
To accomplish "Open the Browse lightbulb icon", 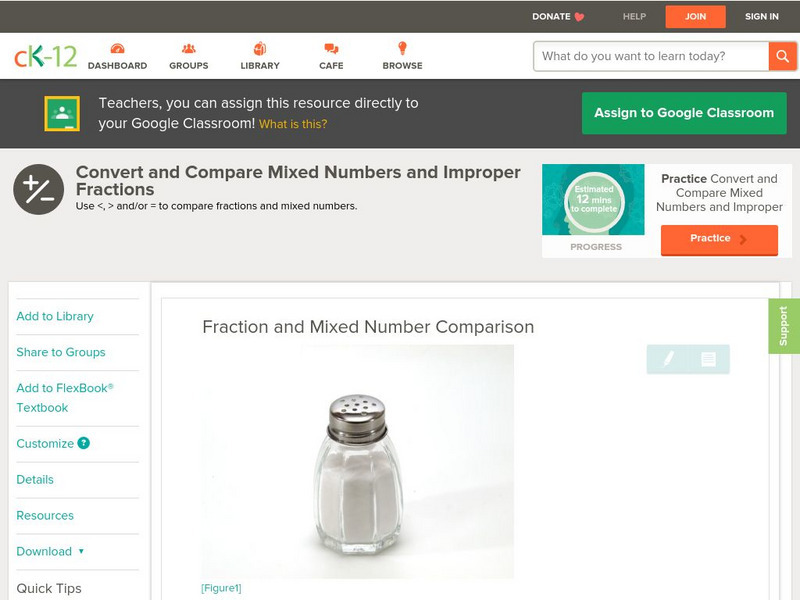I will point(402,48).
